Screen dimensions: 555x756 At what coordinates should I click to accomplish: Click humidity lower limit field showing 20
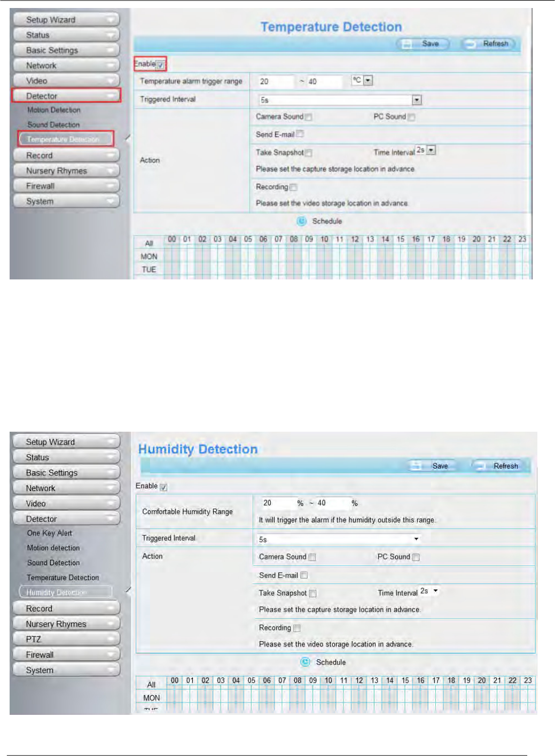(x=278, y=503)
